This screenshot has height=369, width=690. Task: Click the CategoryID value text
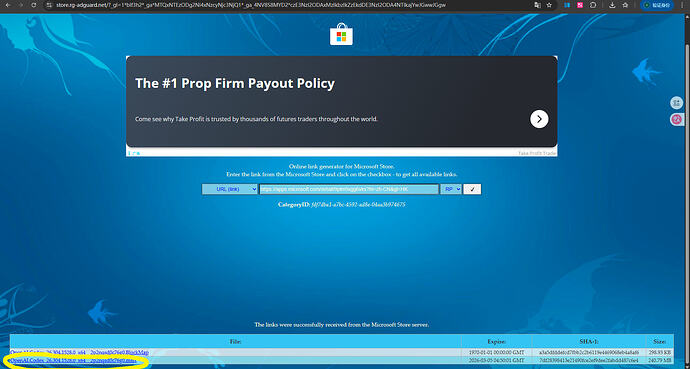click(358, 205)
